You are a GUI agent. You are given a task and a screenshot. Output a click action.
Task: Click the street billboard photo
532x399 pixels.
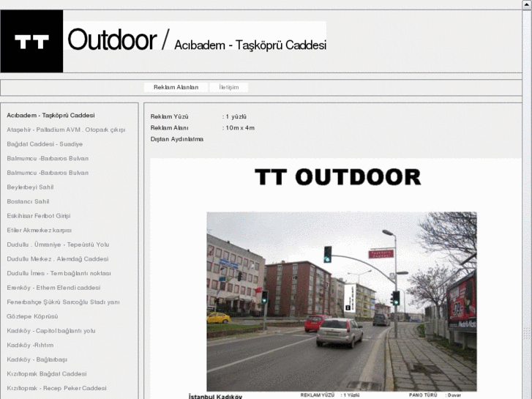click(342, 302)
